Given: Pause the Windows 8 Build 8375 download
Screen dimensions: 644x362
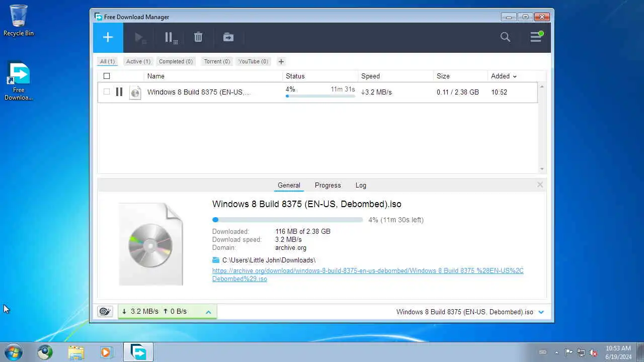Looking at the screenshot, I should [119, 92].
